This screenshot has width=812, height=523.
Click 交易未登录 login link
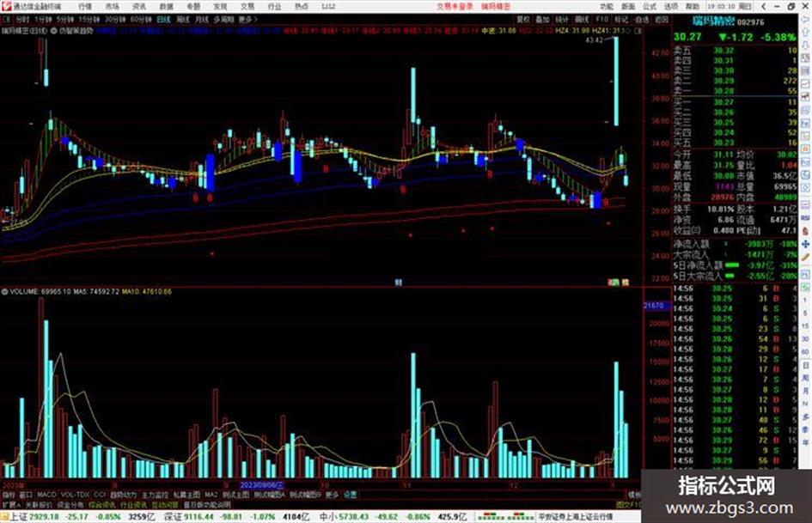tap(455, 7)
